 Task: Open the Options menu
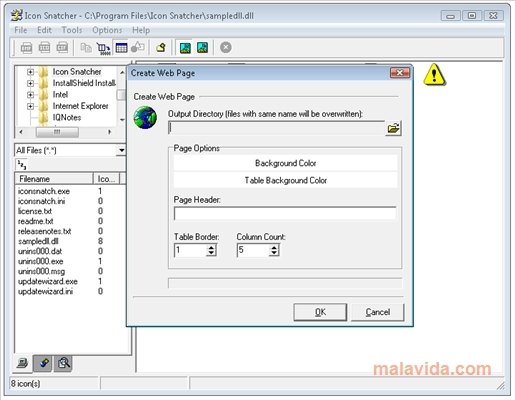[107, 30]
